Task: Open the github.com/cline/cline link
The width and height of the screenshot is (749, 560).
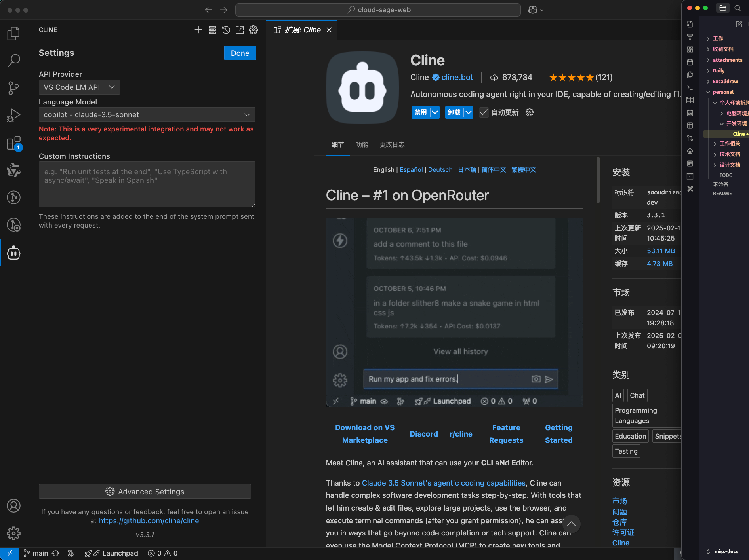Action: point(149,521)
